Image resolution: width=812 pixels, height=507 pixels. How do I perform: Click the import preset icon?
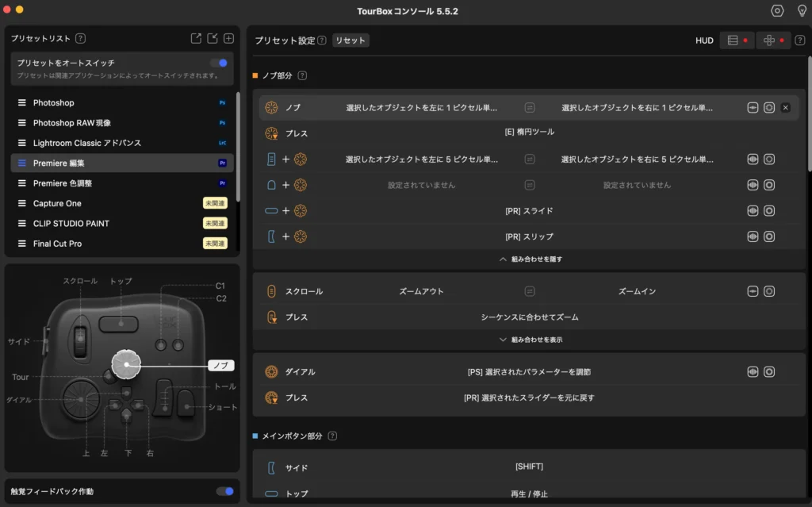[x=212, y=37]
